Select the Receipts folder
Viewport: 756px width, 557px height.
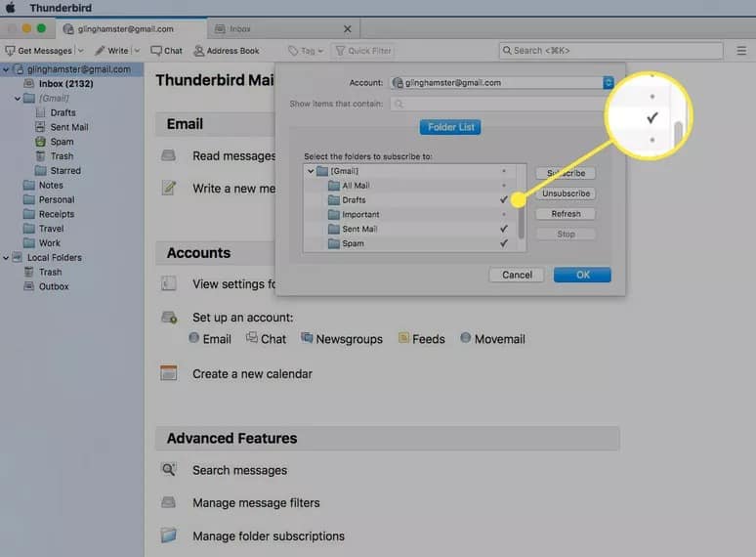pos(57,214)
